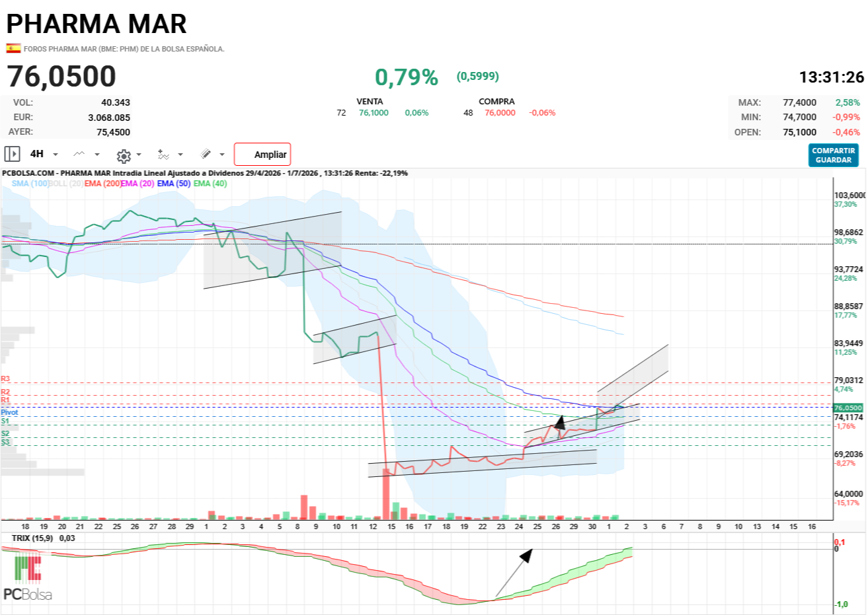Click the PCBolsa logo watermark
The image size is (868, 615).
pos(28,578)
